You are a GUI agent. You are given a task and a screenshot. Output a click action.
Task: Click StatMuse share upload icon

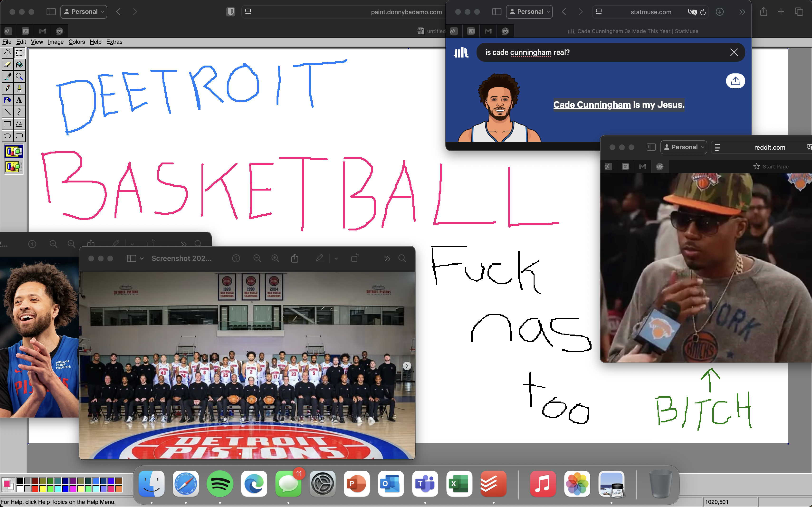click(735, 81)
